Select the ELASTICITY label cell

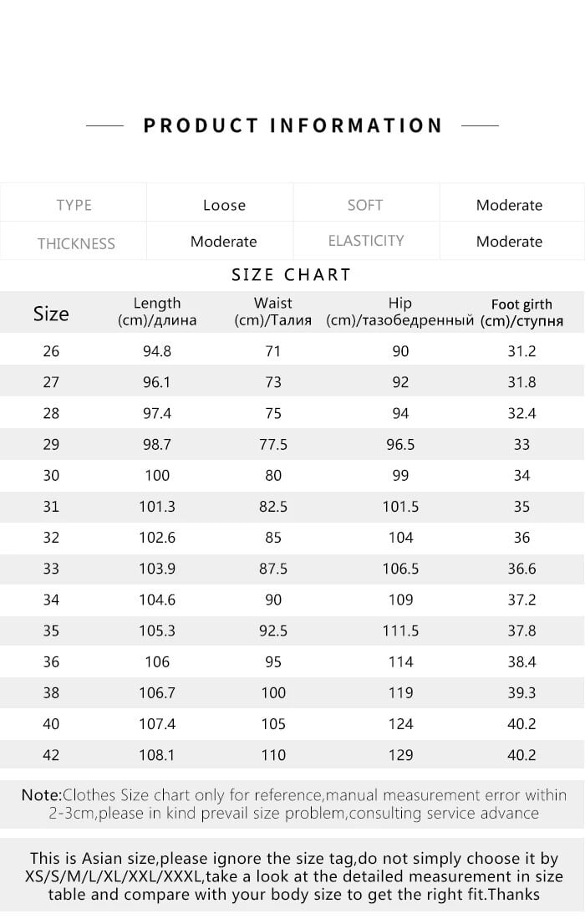point(365,241)
